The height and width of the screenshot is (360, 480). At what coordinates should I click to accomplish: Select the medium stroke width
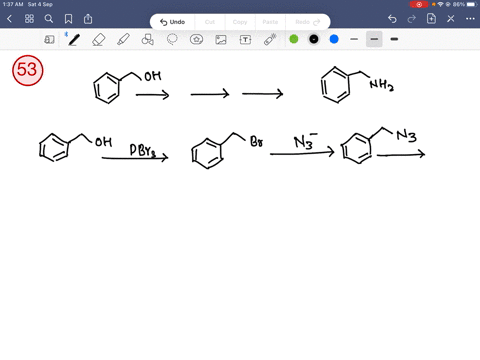click(374, 39)
